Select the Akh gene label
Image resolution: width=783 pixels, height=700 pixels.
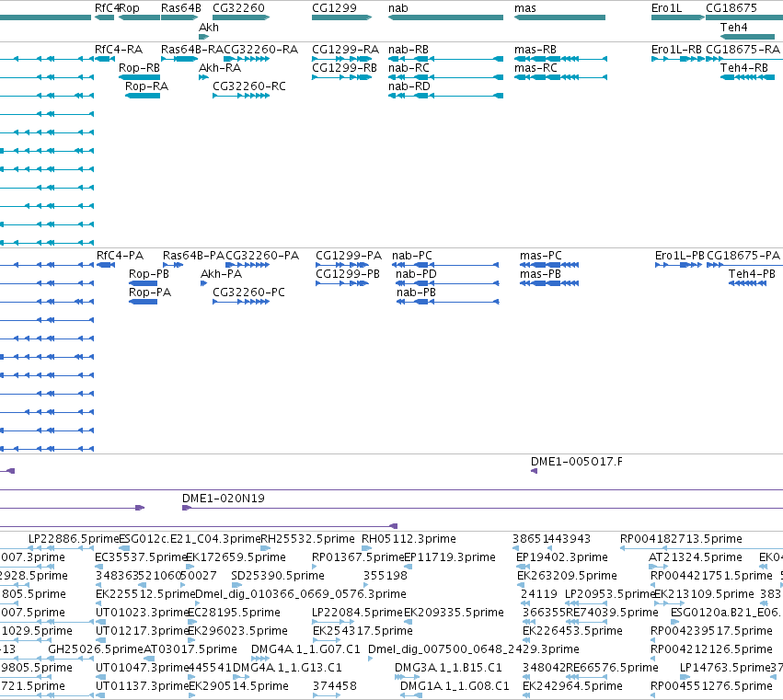(209, 27)
